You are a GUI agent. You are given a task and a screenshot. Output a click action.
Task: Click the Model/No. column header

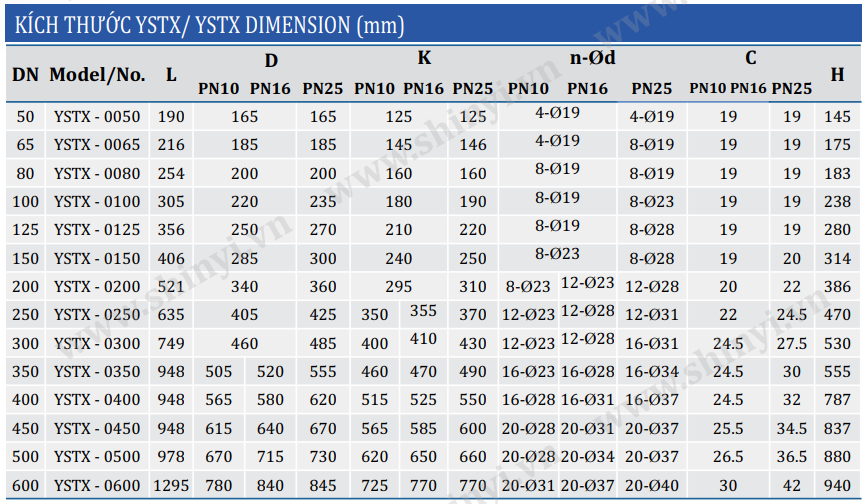point(97,74)
